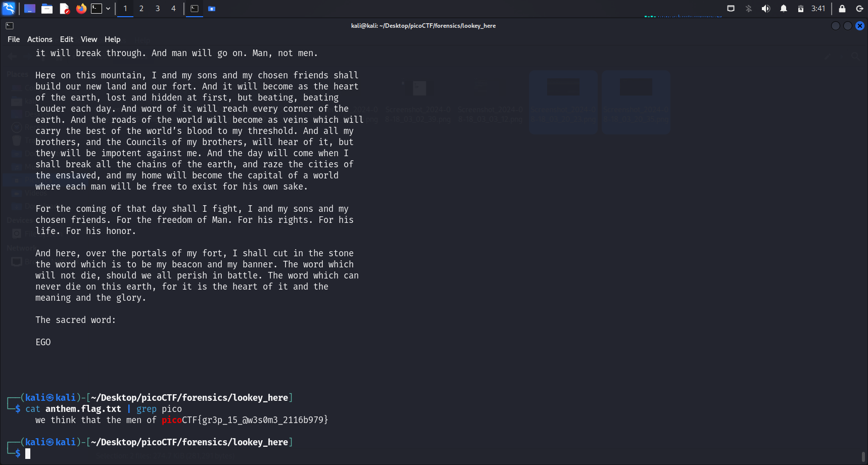Open the File menu
The width and height of the screenshot is (868, 465).
point(14,39)
